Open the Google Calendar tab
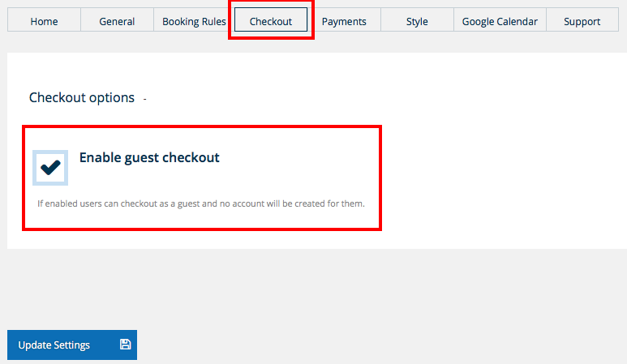Screen dimensions: 627x364 [x=500, y=21]
